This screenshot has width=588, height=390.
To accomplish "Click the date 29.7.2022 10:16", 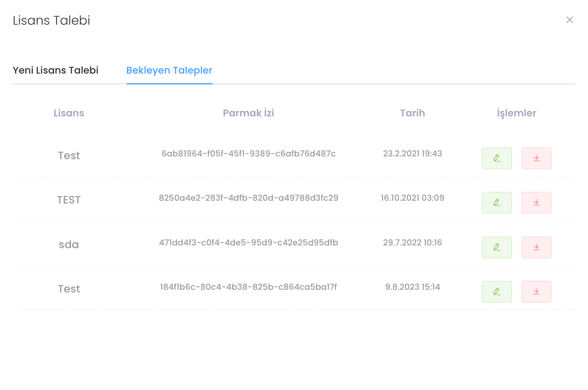I will click(412, 242).
